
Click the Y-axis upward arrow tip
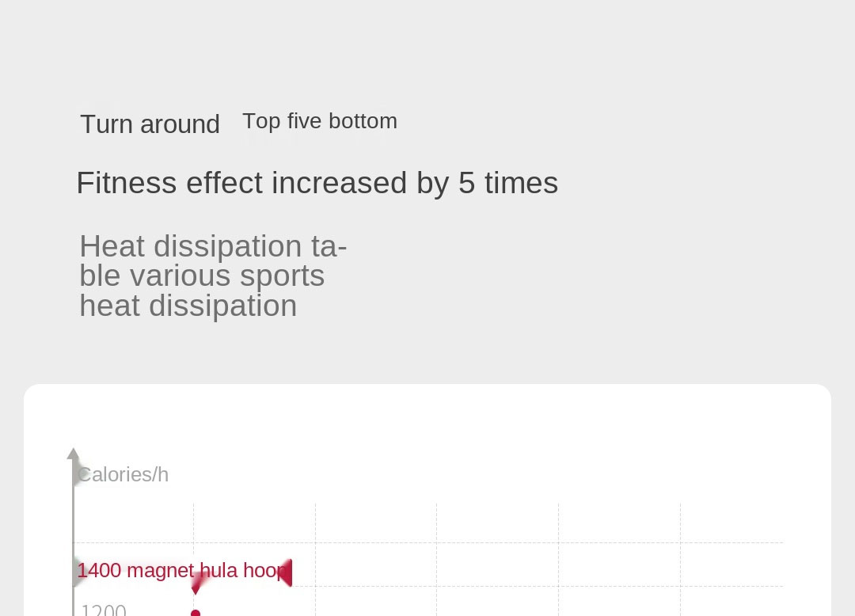point(74,453)
